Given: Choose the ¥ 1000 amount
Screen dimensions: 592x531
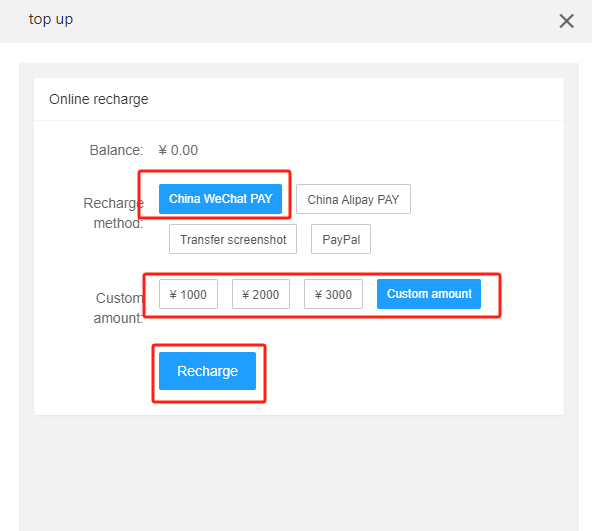Looking at the screenshot, I should (188, 294).
